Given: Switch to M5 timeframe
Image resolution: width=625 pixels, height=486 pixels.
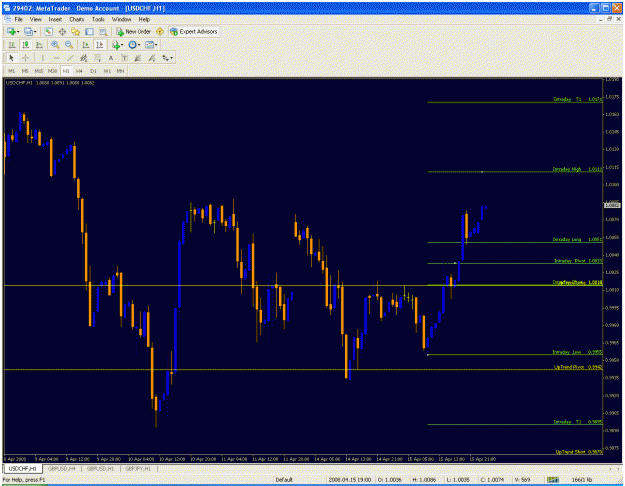Looking at the screenshot, I should click(x=25, y=71).
